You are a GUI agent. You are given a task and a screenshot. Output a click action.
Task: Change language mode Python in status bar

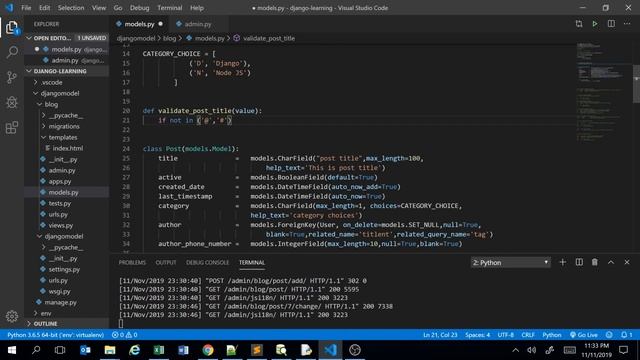[551, 335]
